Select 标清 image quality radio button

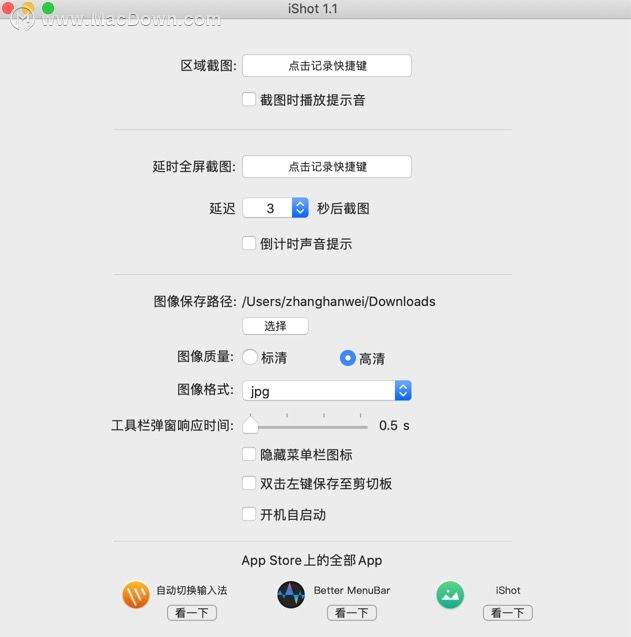(x=250, y=358)
